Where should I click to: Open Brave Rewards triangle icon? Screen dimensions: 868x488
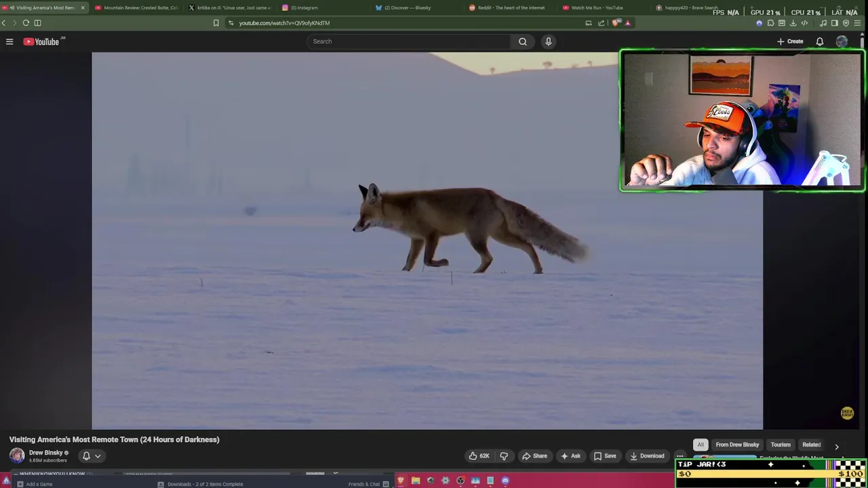tap(627, 23)
